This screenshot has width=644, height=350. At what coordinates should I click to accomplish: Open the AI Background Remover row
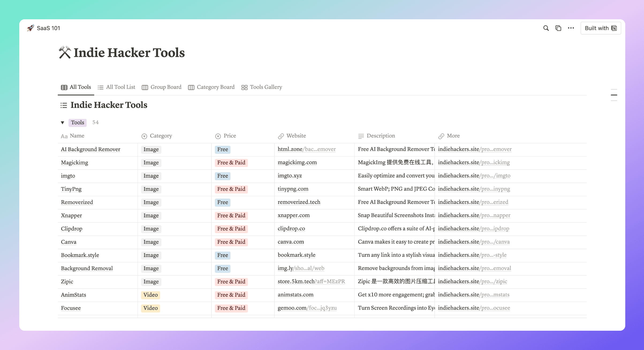click(90, 149)
